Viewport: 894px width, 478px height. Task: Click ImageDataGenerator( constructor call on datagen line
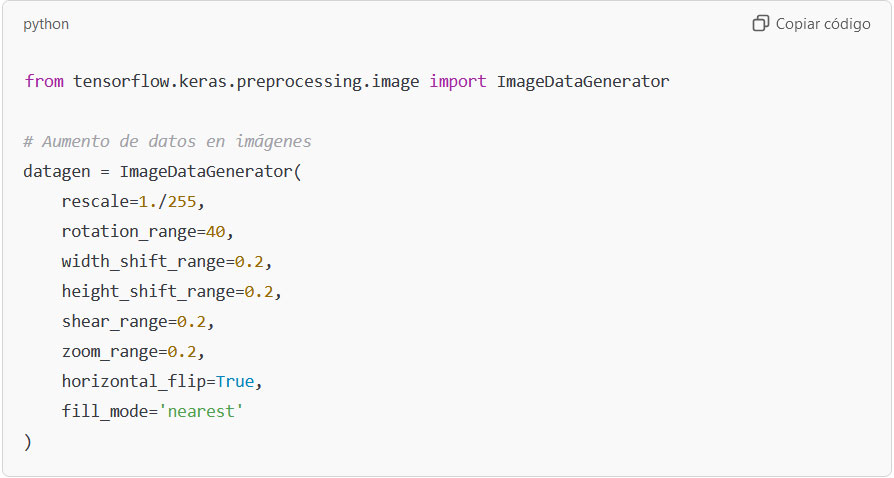pyautogui.click(x=210, y=172)
